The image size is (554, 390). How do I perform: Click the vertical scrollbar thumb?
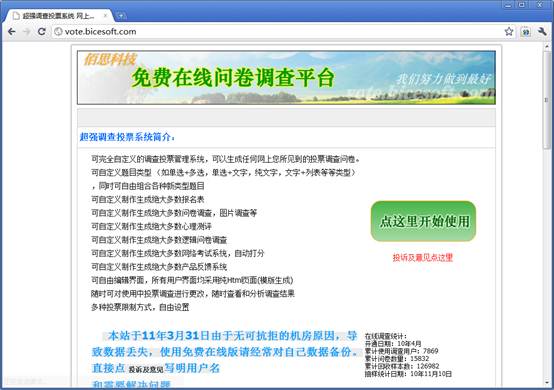tap(547, 100)
